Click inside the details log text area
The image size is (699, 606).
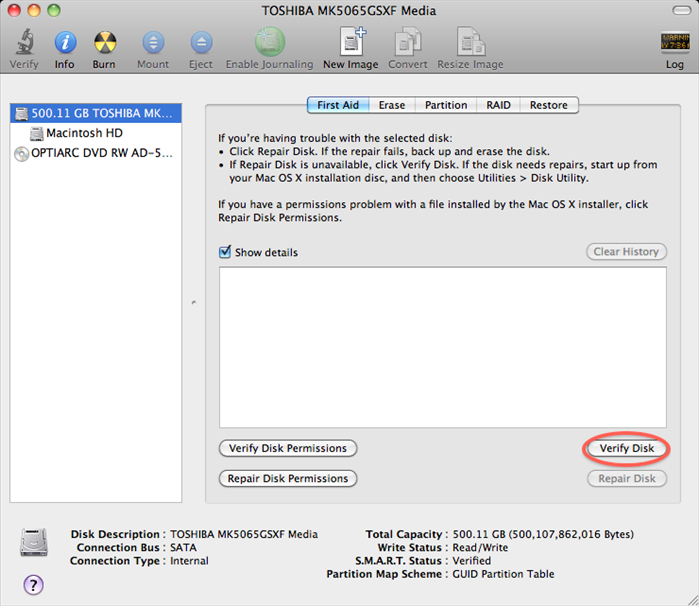click(x=443, y=347)
